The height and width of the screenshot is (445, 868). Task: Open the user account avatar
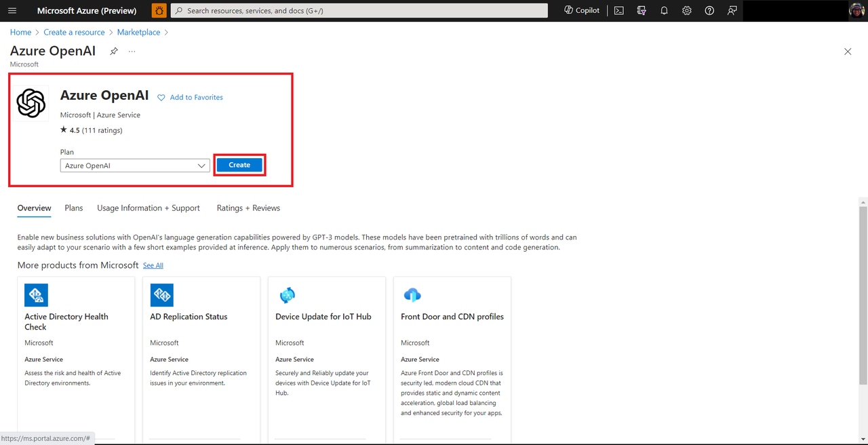pyautogui.click(x=856, y=11)
